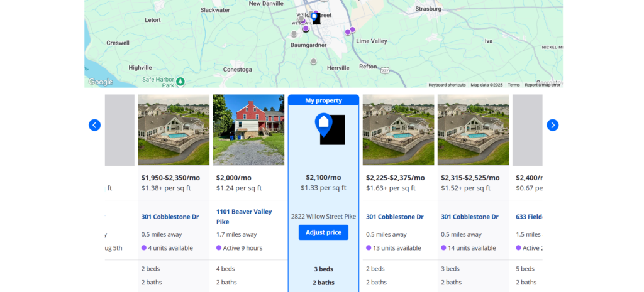The width and height of the screenshot is (644, 292).
Task: Open 301 Cobblestone Dr listing with 13 units
Action: (394, 217)
